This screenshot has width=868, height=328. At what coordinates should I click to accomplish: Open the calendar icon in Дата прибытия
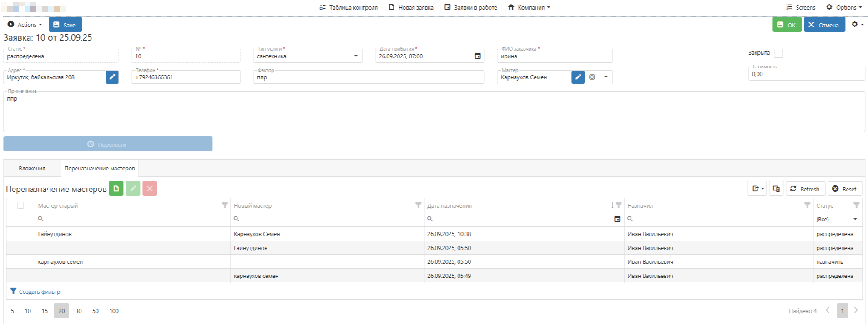point(478,56)
